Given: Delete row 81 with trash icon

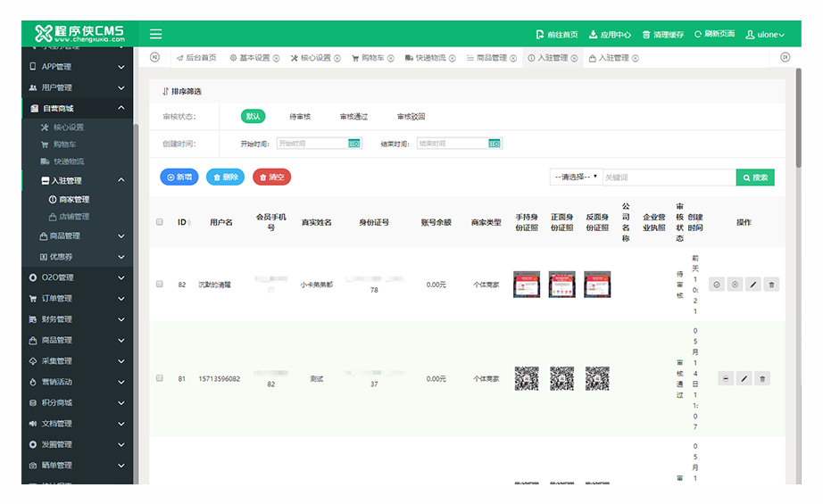Looking at the screenshot, I should tap(762, 378).
